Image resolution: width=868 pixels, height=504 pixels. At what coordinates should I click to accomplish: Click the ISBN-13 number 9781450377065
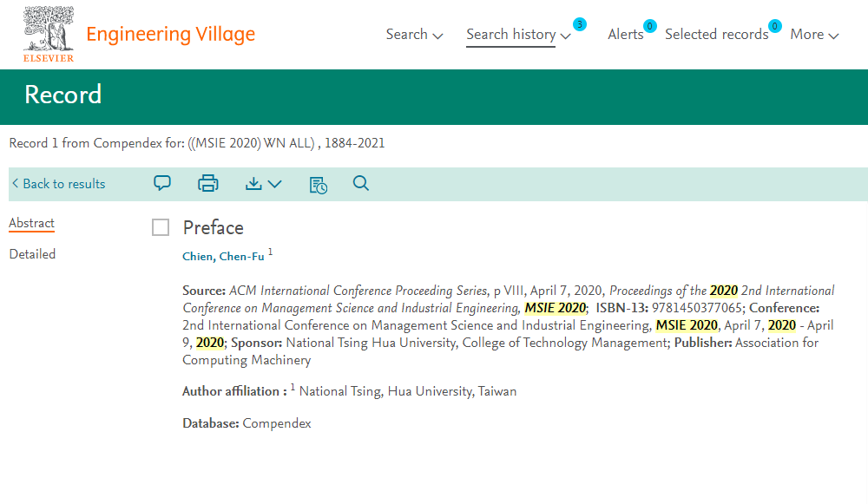696,308
